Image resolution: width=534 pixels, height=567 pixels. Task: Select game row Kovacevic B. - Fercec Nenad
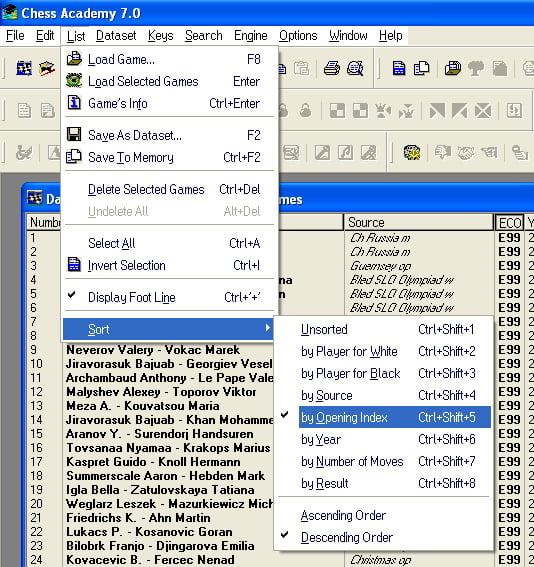[150, 560]
